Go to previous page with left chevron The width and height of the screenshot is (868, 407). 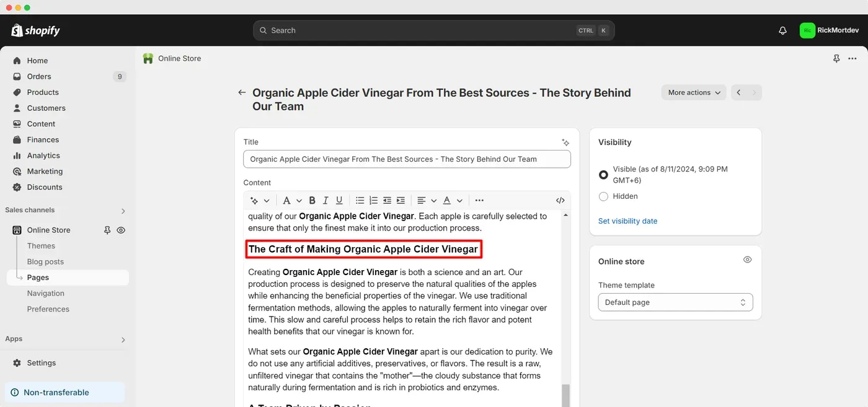(738, 92)
